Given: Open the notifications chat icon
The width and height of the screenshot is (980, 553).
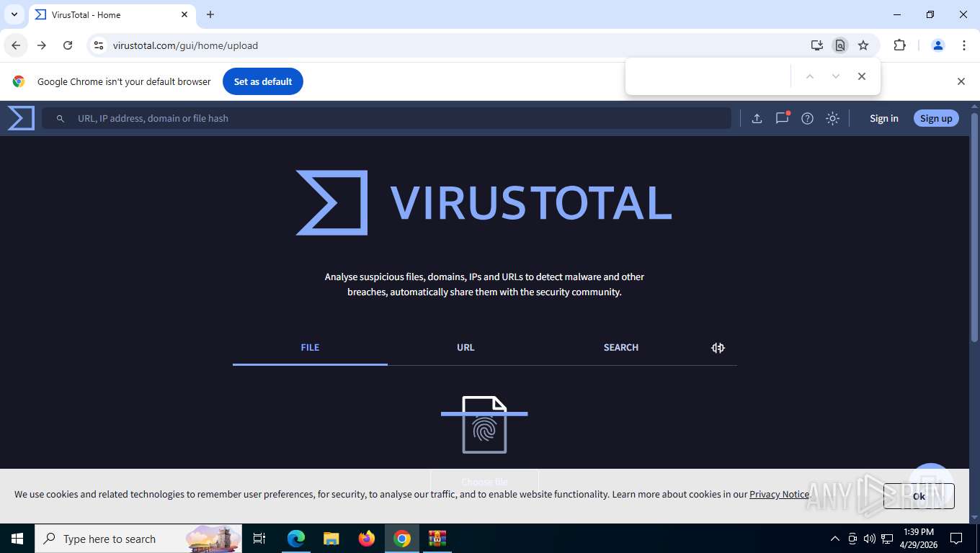Looking at the screenshot, I should (782, 118).
